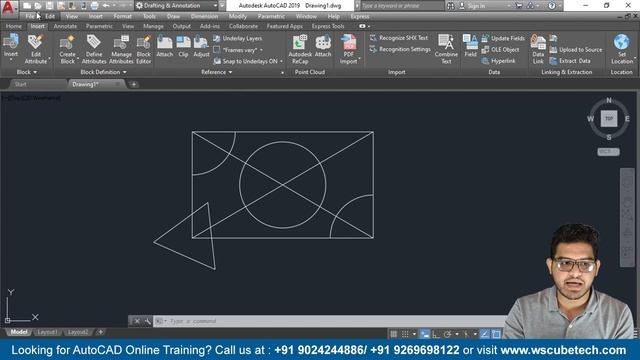Click the Undo arrow in quick access toolbar
This screenshot has width=640, height=360.
pyautogui.click(x=106, y=6)
